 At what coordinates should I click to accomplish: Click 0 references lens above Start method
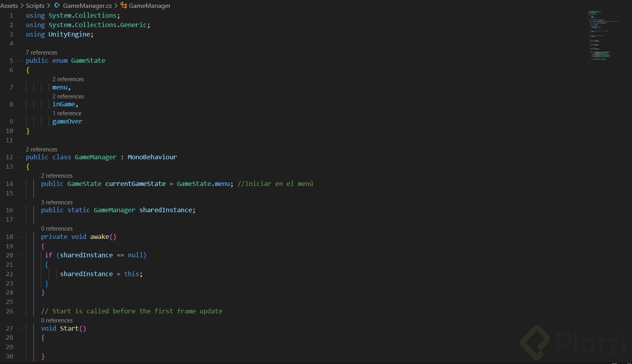click(x=57, y=320)
